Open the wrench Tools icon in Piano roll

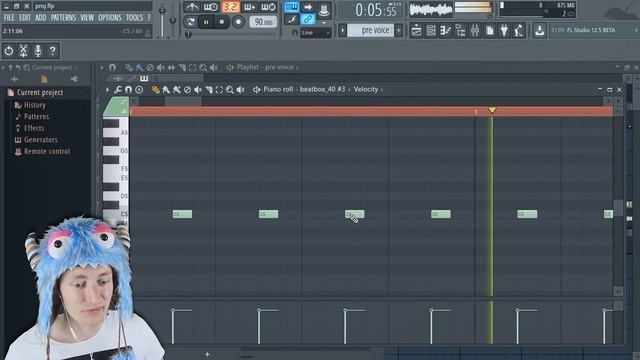coord(118,89)
